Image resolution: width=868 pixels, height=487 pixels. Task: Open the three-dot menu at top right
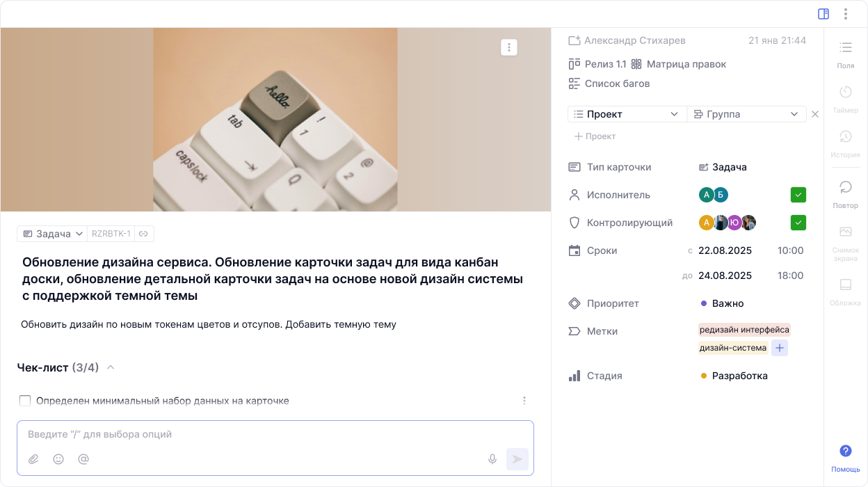tap(846, 14)
